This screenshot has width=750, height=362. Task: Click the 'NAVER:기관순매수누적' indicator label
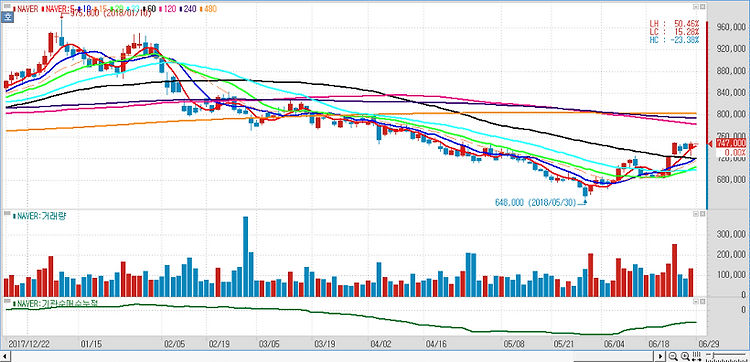click(x=56, y=304)
